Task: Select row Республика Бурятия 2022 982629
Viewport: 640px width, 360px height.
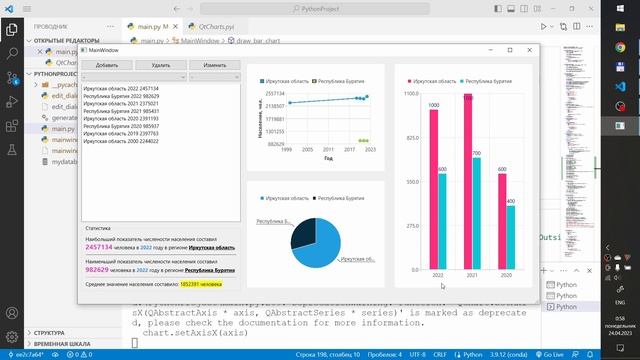Action: coord(121,96)
